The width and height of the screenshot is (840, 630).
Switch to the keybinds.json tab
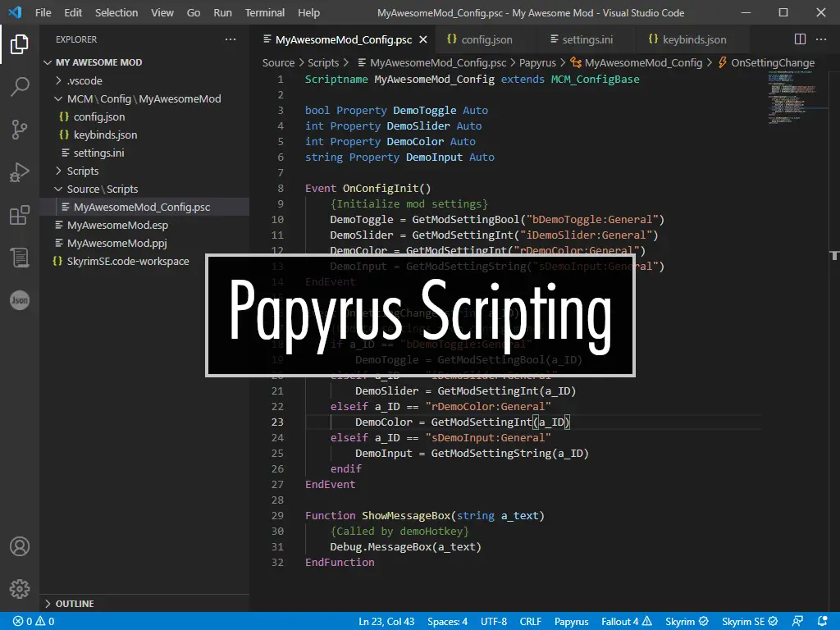click(x=693, y=39)
